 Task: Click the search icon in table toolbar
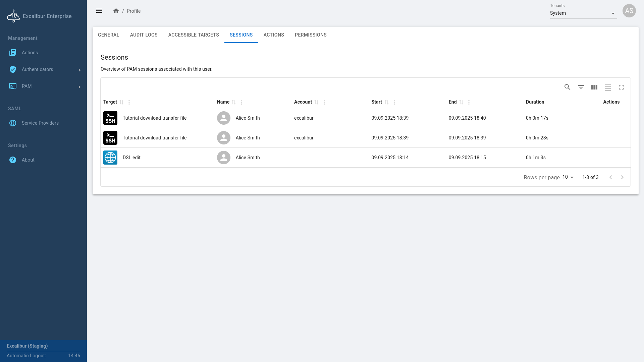pyautogui.click(x=567, y=87)
